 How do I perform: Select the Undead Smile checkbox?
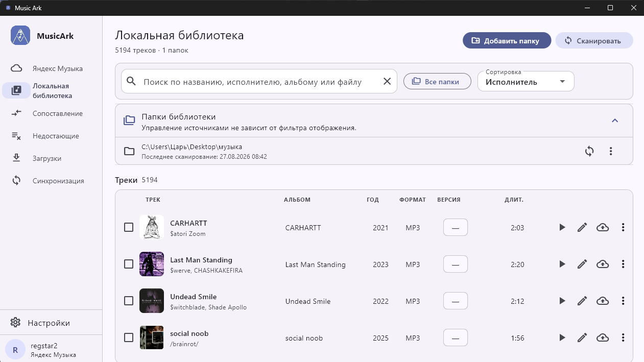click(129, 301)
